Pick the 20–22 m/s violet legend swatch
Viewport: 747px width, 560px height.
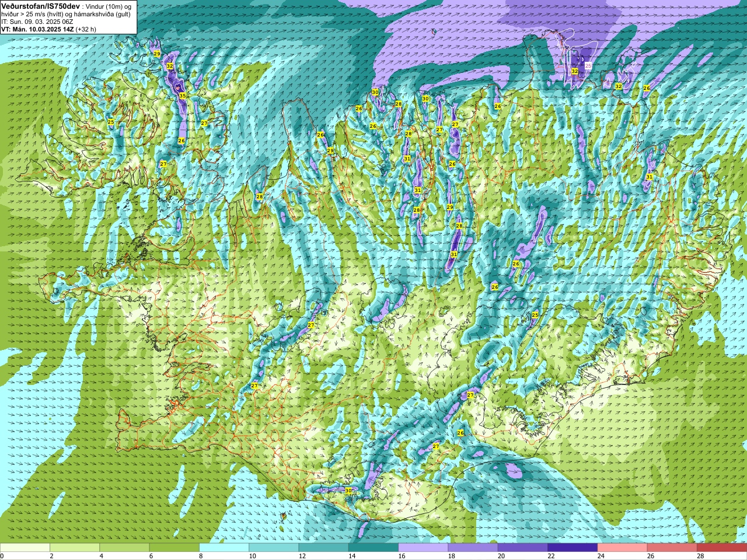tap(523, 548)
